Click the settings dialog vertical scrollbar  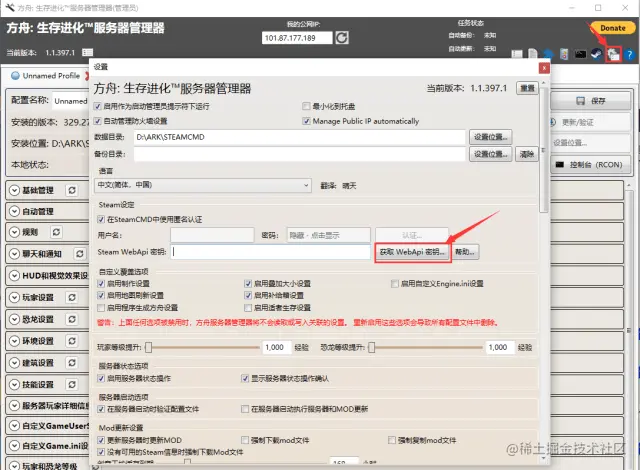pos(543,149)
